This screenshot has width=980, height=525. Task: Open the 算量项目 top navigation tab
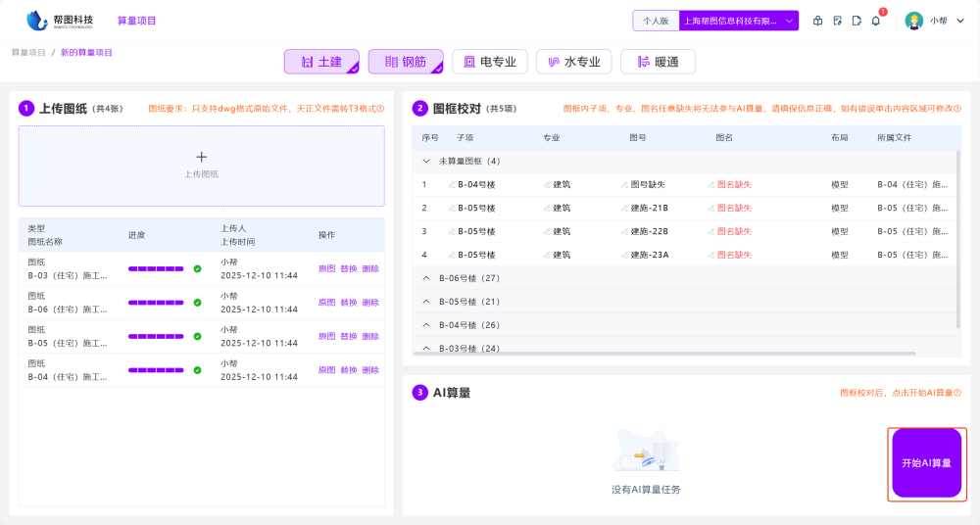(x=136, y=21)
